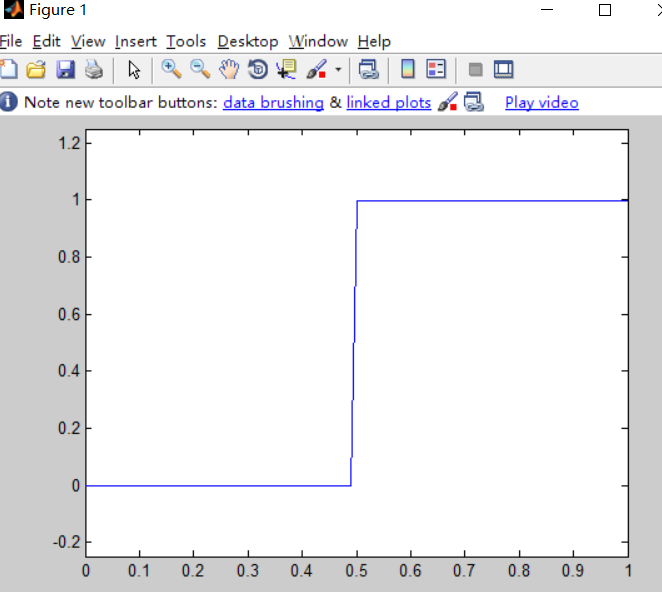This screenshot has height=592, width=662.
Task: Minimize the Figure 1 window
Action: [547, 9]
